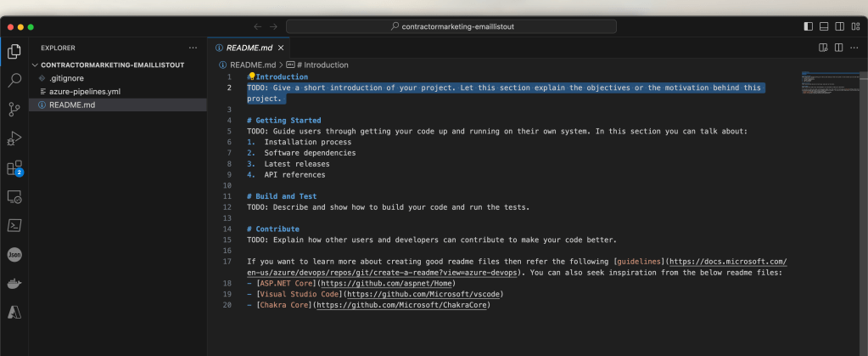The width and height of the screenshot is (868, 356).
Task: Go back using the left arrow
Action: (257, 26)
